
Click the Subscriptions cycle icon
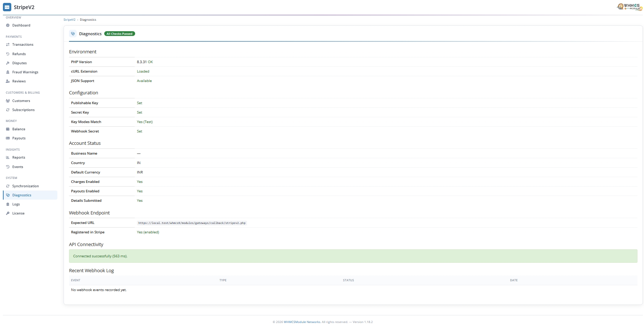(8, 110)
